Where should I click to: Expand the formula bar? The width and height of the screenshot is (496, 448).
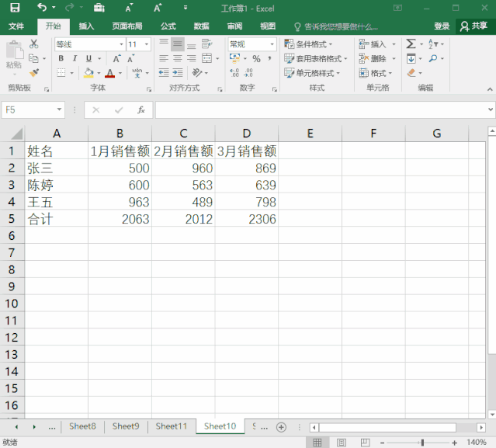[491, 109]
